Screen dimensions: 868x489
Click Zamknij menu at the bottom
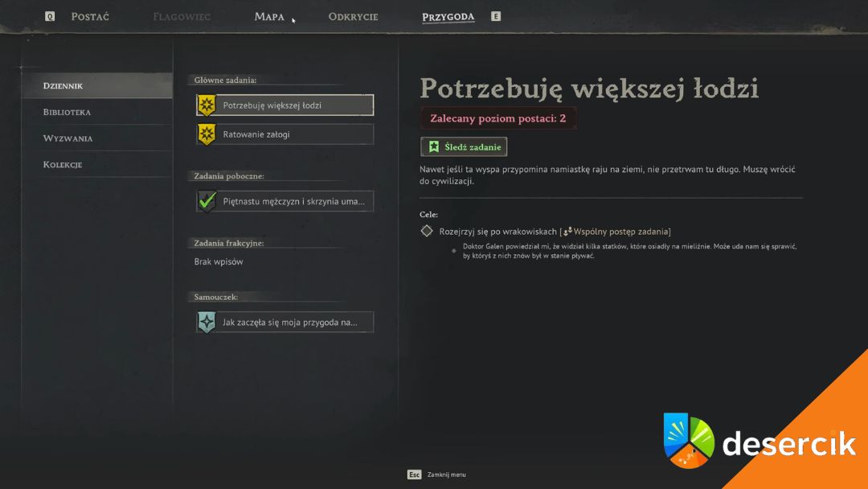(446, 475)
